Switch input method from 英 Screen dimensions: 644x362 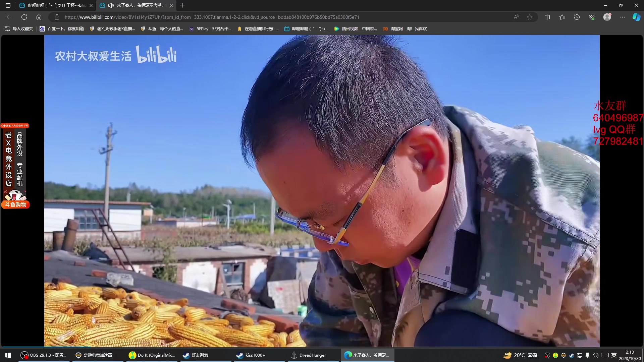(x=614, y=355)
